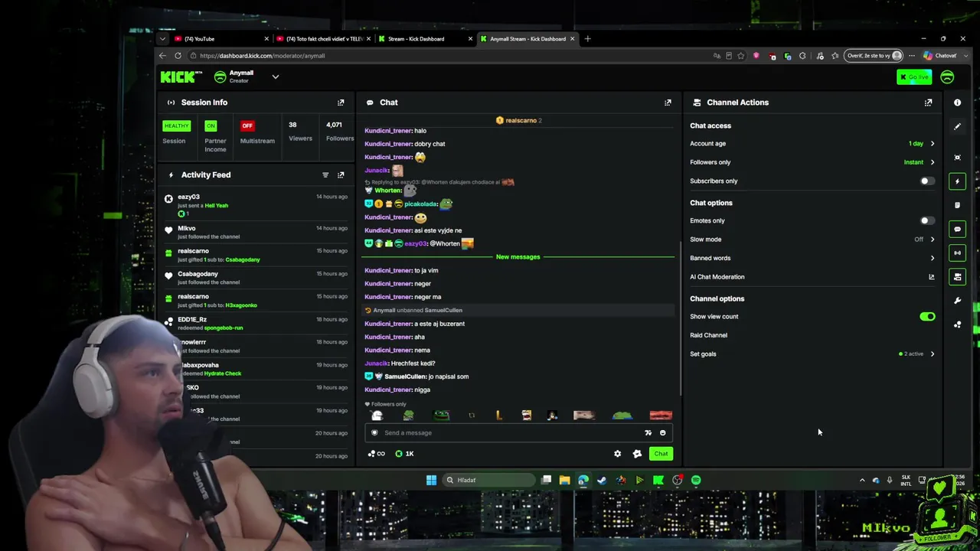Send the message with the Chat button
Image resolution: width=980 pixels, height=551 pixels.
point(661,454)
